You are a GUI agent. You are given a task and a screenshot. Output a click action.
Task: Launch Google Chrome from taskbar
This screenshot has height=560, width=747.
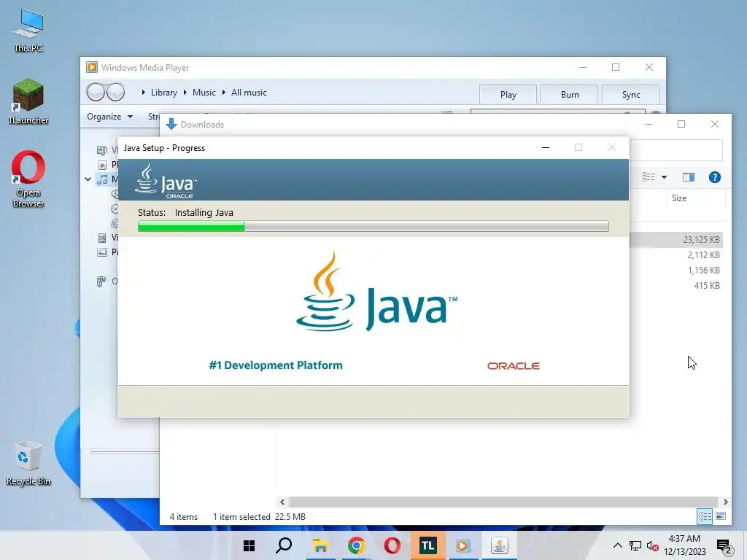click(356, 545)
